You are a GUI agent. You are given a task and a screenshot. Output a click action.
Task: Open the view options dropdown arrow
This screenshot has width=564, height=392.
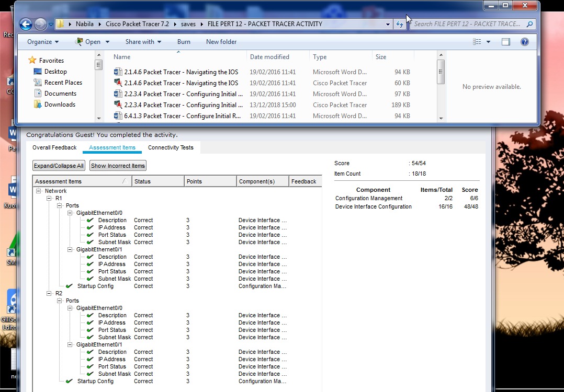coord(488,42)
